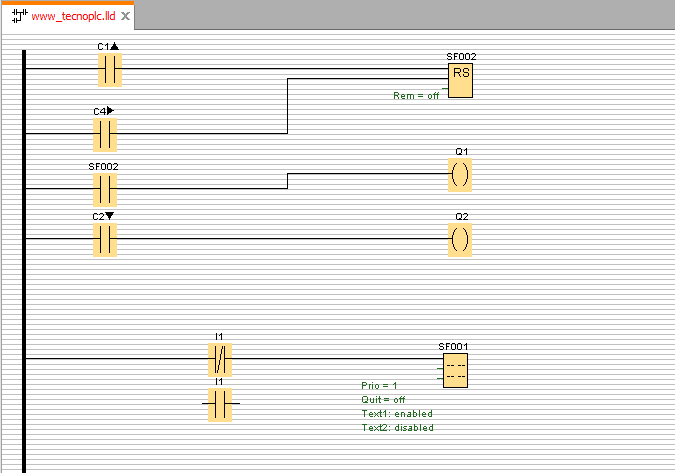This screenshot has height=473, width=675.
Task: Click the Q2 label above the coil
Action: (461, 216)
